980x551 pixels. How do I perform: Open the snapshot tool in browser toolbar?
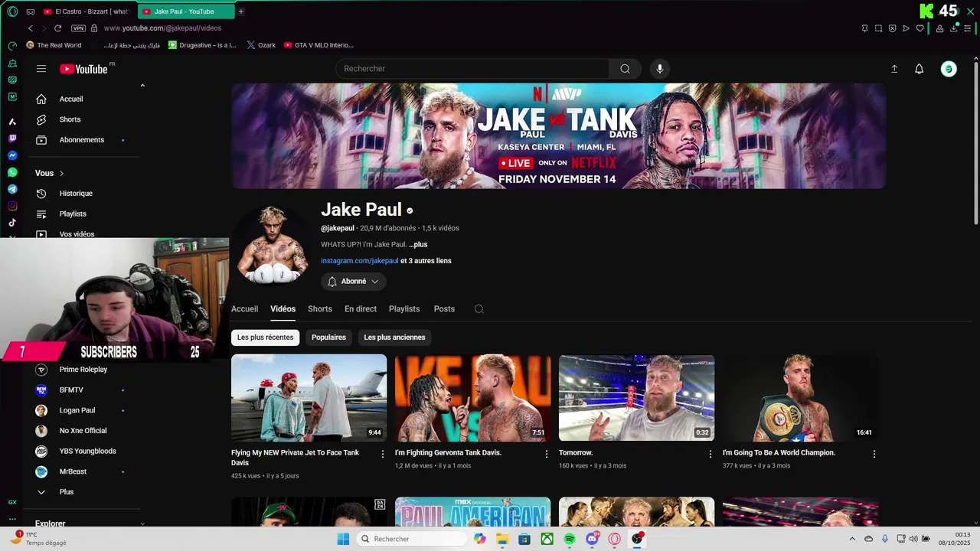coord(879,28)
